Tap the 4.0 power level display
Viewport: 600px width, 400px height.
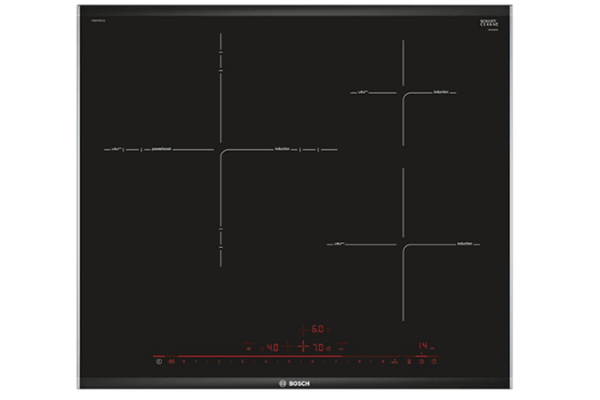click(272, 348)
